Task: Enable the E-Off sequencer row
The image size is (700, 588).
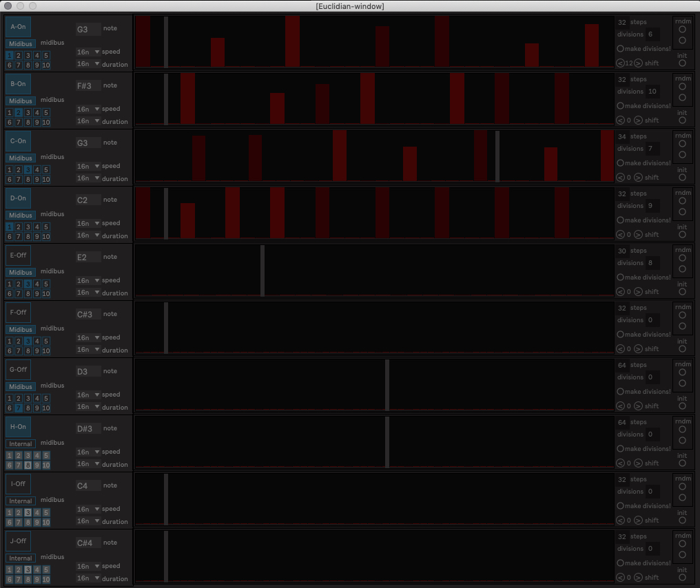Action: click(x=18, y=255)
